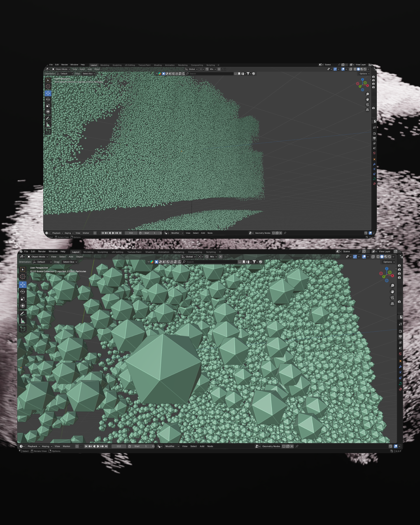The height and width of the screenshot is (525, 420).
Task: Click the Geometry Nodes name field in lower window
Action: 271,446
